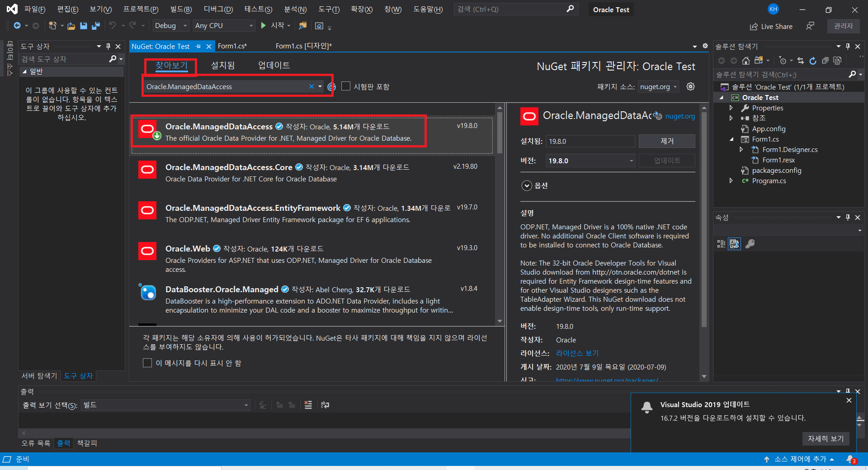Switch to Error List tab
This screenshot has width=868, height=470.
click(36, 443)
